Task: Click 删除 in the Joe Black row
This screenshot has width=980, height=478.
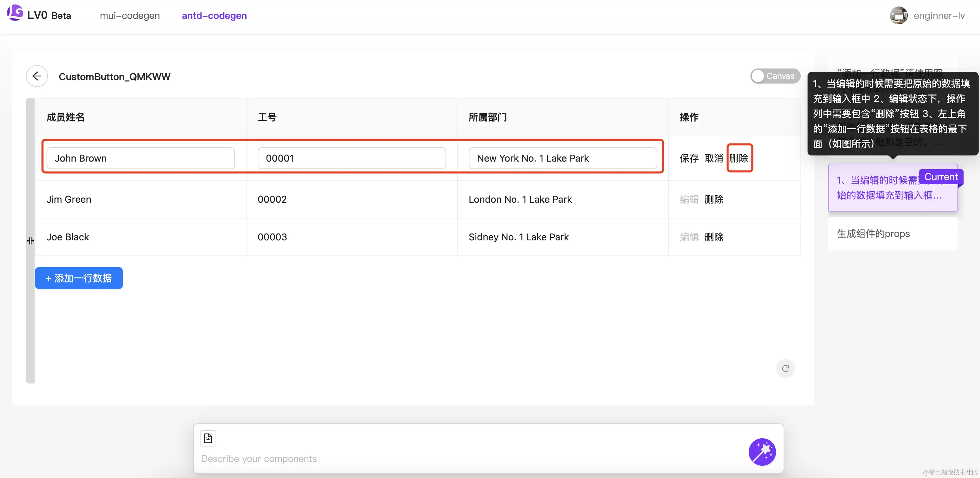Action: (x=714, y=237)
